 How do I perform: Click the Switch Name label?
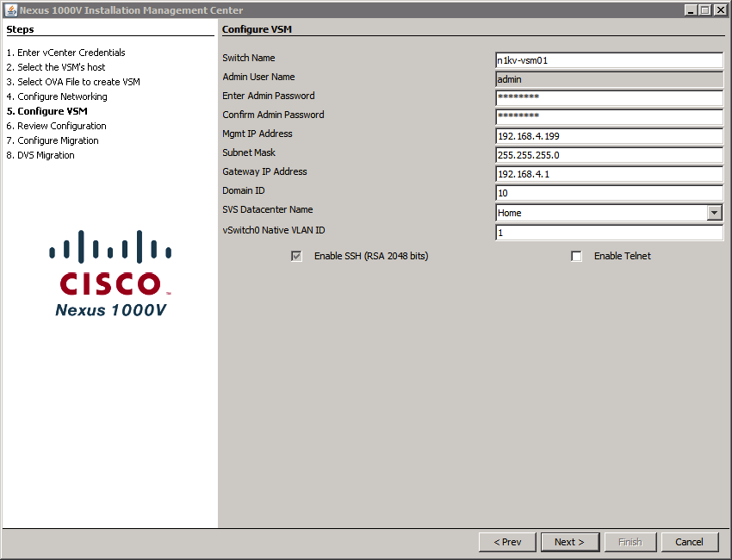click(249, 58)
